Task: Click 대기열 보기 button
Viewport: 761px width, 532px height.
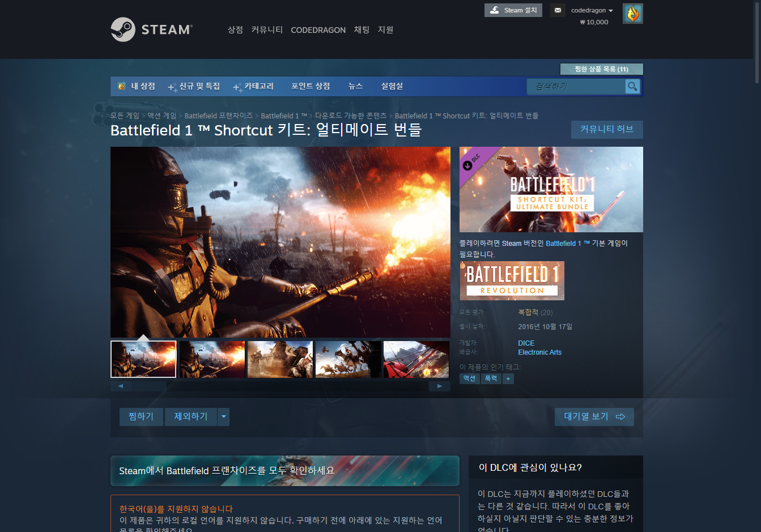Action: pyautogui.click(x=594, y=417)
